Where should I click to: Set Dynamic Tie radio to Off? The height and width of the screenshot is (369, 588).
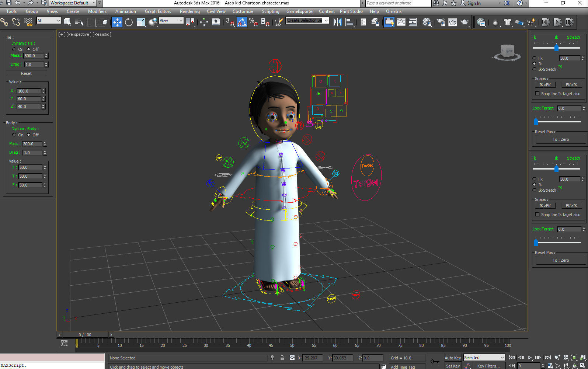click(x=28, y=49)
